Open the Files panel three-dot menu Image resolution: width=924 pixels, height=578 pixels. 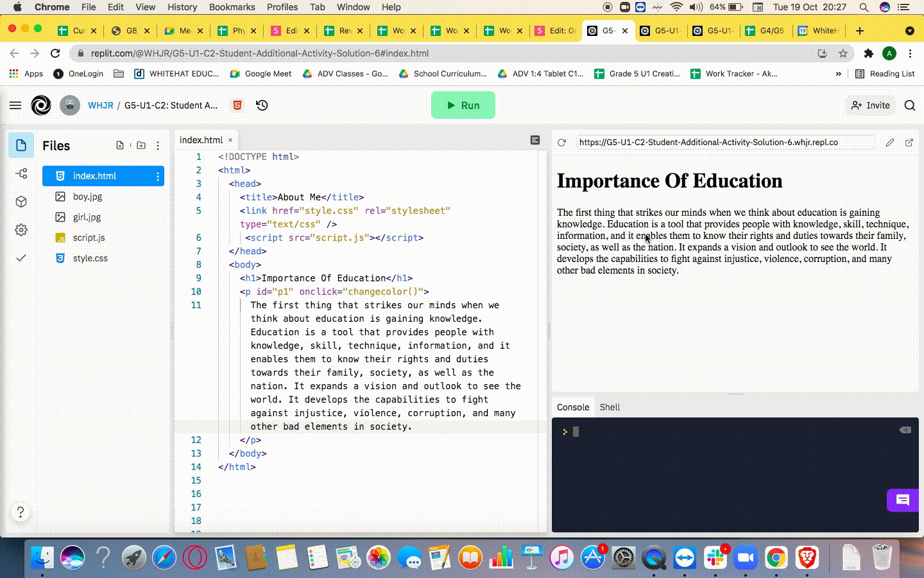click(x=158, y=145)
